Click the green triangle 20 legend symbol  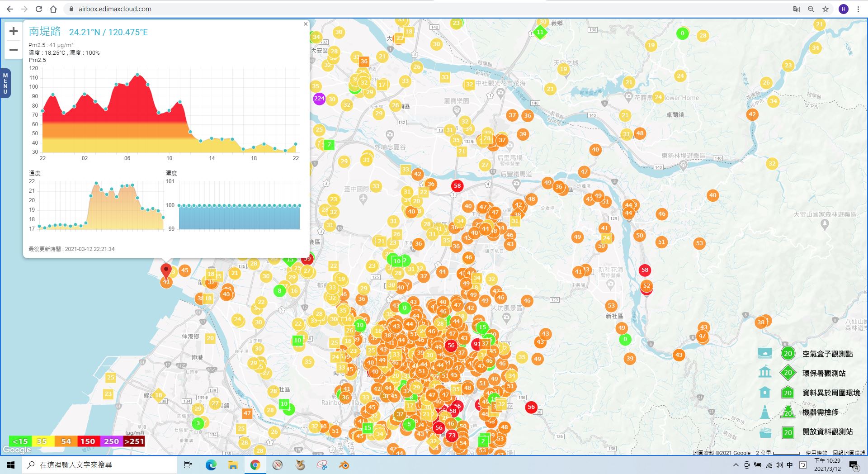788,412
